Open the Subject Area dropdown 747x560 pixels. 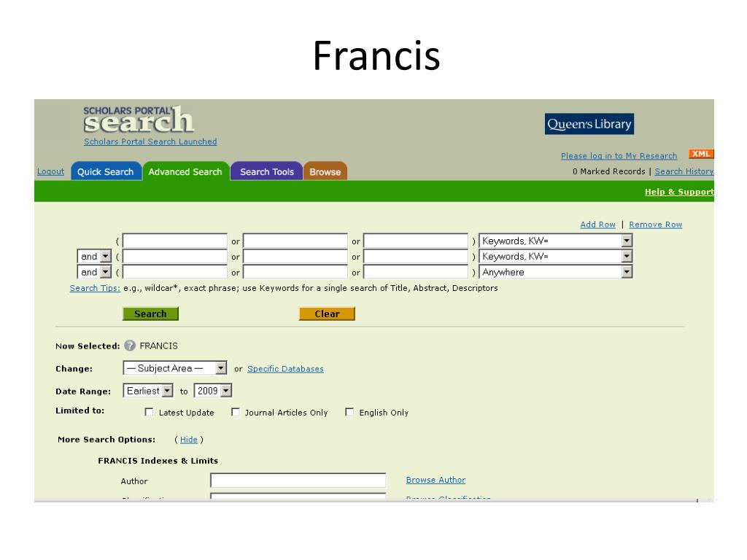tap(175, 368)
